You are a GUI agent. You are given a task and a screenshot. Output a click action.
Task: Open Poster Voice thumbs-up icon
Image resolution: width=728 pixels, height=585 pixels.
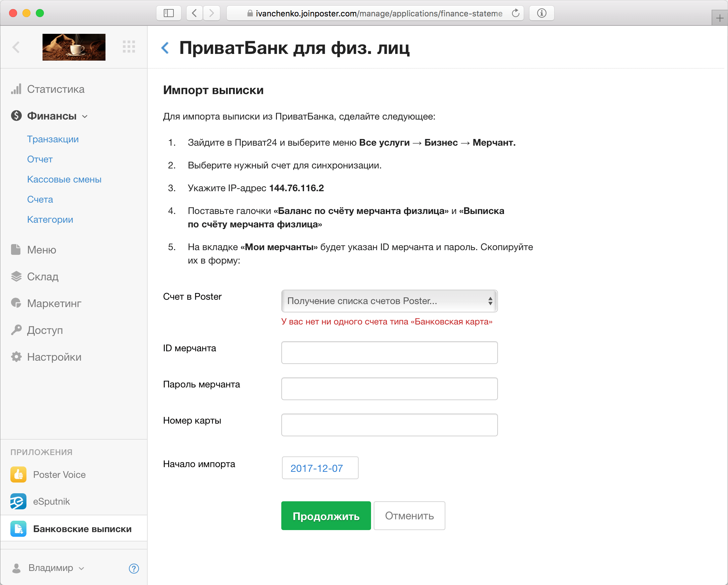[x=18, y=474]
